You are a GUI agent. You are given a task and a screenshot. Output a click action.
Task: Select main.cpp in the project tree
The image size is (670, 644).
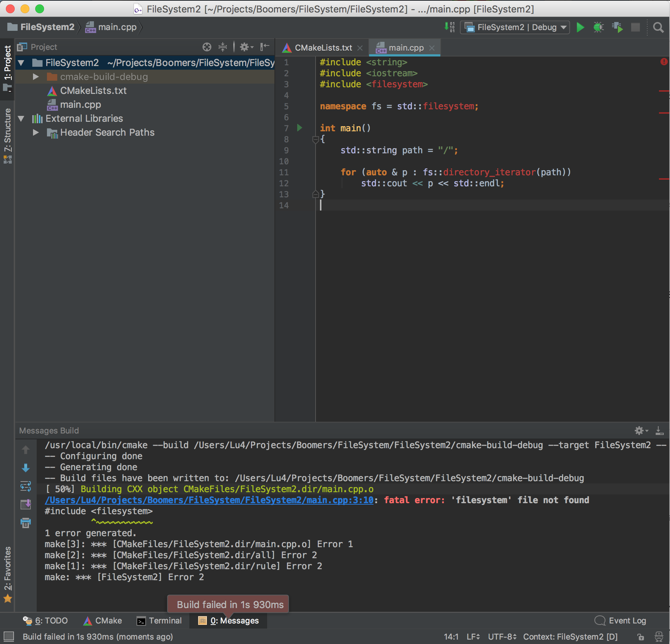80,105
